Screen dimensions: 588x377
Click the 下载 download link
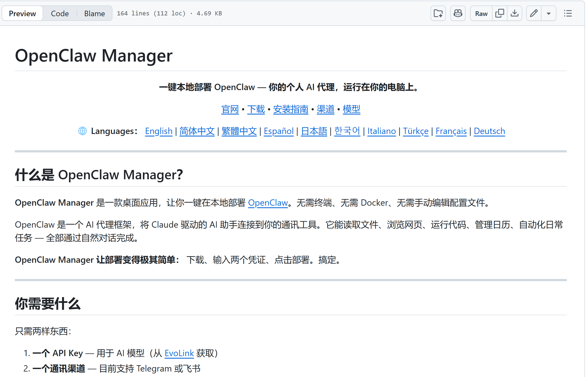point(256,109)
